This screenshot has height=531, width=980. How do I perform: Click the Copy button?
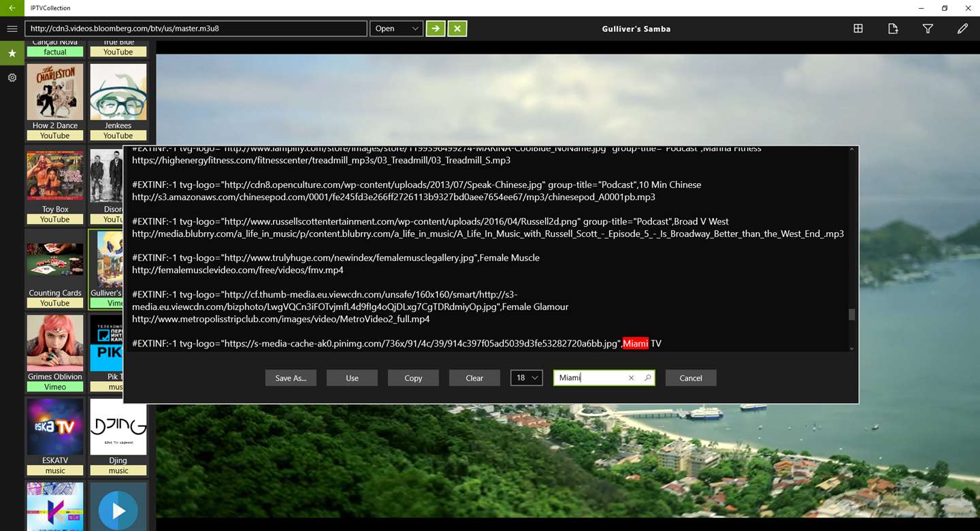(x=413, y=378)
